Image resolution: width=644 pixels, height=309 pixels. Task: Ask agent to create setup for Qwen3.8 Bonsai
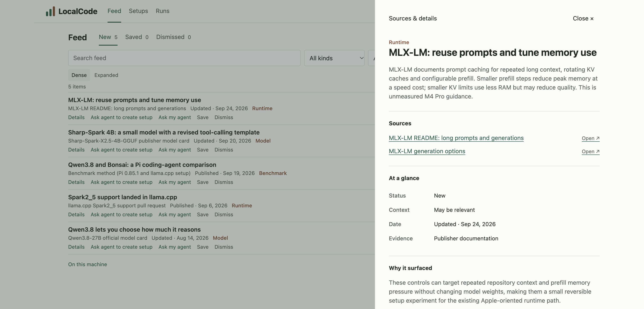(x=122, y=182)
